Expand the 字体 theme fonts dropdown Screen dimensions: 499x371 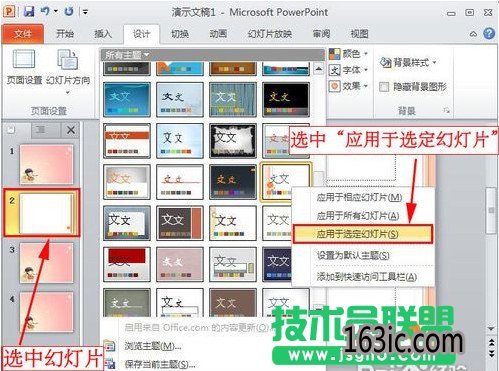[348, 70]
